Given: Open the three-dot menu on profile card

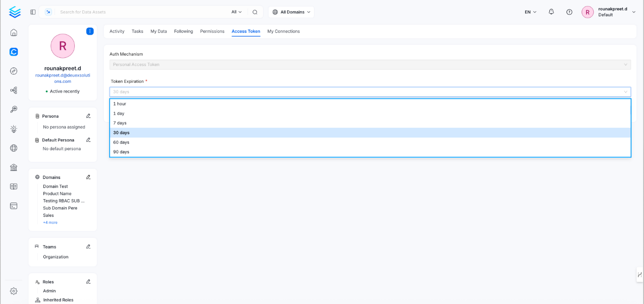Looking at the screenshot, I should pyautogui.click(x=90, y=31).
